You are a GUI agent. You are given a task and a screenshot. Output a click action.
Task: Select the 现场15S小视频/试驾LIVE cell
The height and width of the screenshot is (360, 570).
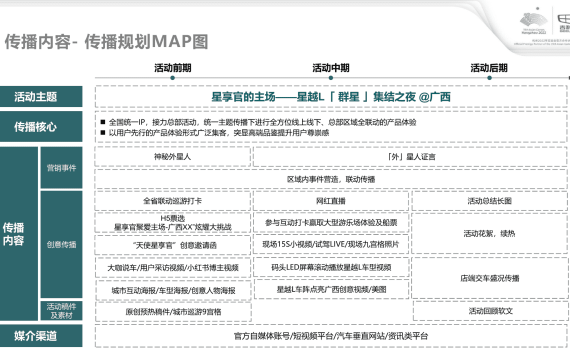tap(331, 244)
